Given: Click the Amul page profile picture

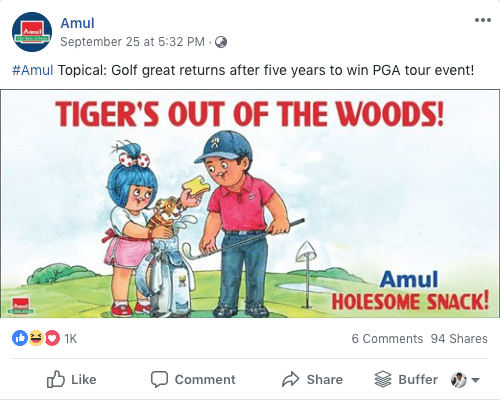Looking at the screenshot, I should 32,32.
